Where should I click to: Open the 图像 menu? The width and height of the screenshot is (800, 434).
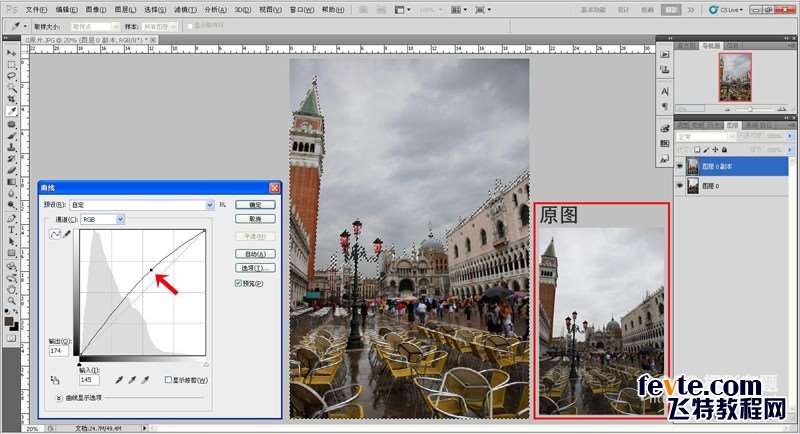tap(95, 10)
